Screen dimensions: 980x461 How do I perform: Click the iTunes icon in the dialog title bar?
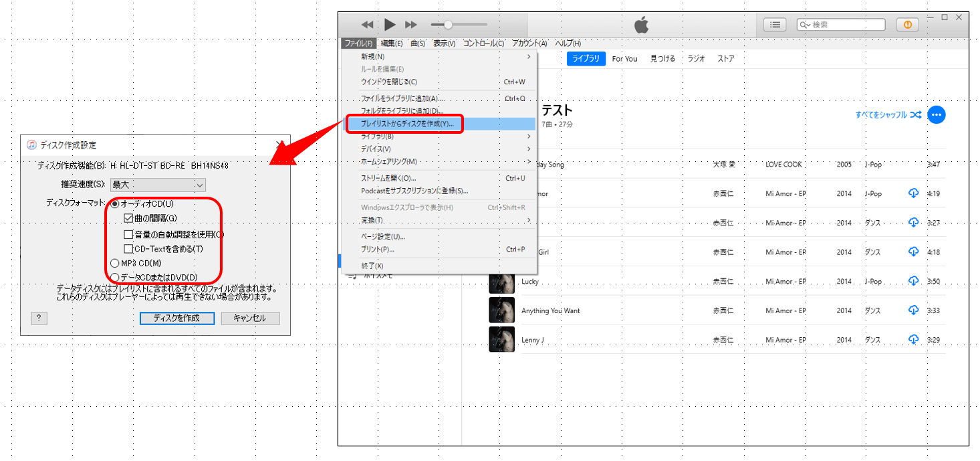click(31, 145)
